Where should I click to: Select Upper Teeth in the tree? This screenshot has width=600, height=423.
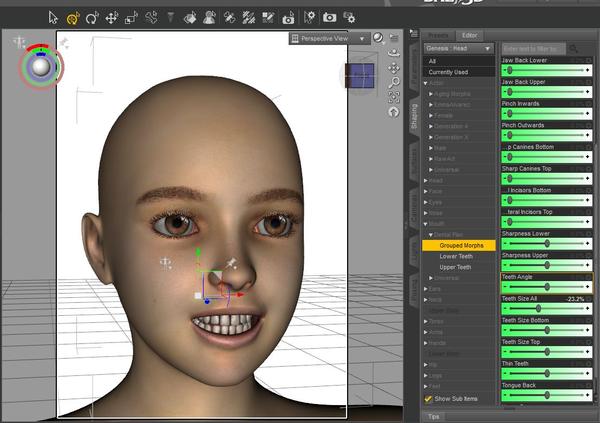[455, 267]
